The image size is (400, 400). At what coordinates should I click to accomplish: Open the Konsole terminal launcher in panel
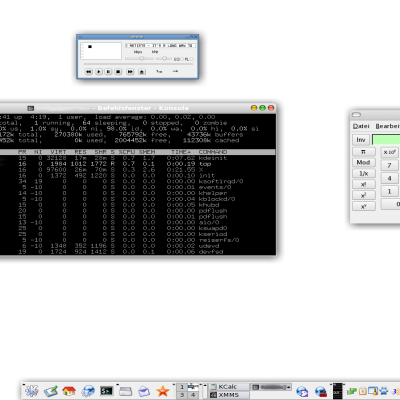pos(107,391)
